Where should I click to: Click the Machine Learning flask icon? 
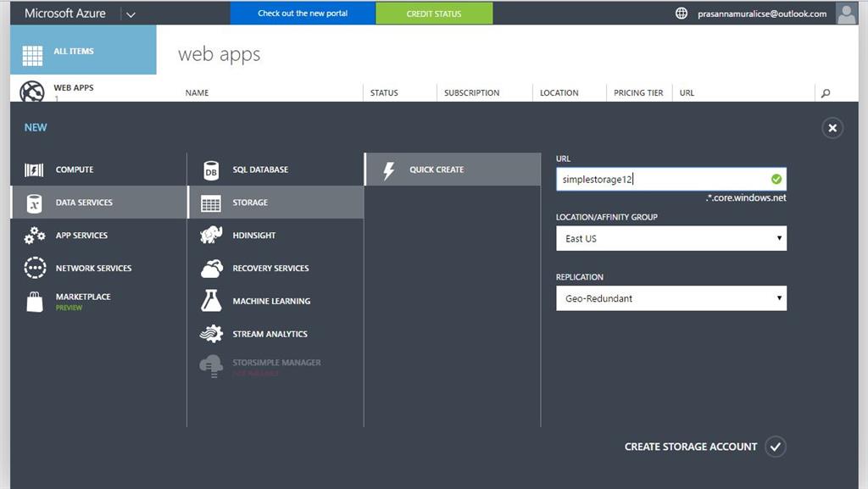[x=211, y=300]
